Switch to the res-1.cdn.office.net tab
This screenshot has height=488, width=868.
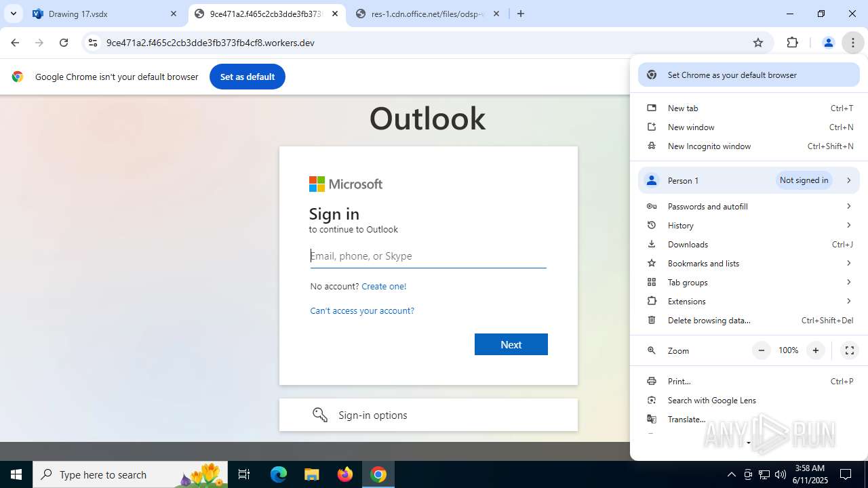click(429, 14)
